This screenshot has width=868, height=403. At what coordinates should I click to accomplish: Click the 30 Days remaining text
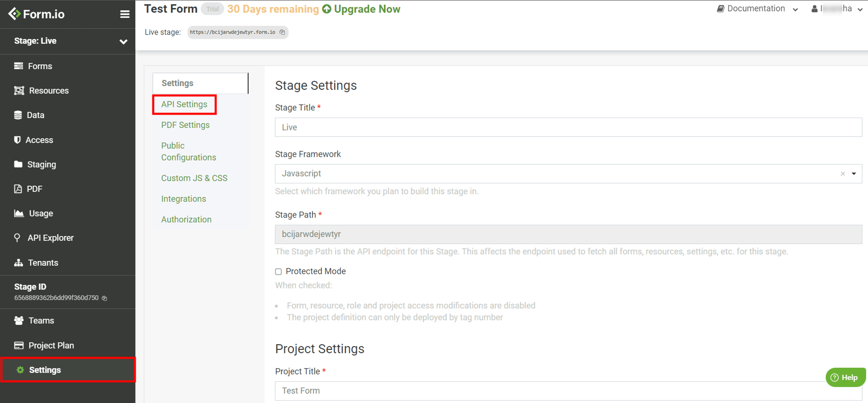click(x=273, y=9)
